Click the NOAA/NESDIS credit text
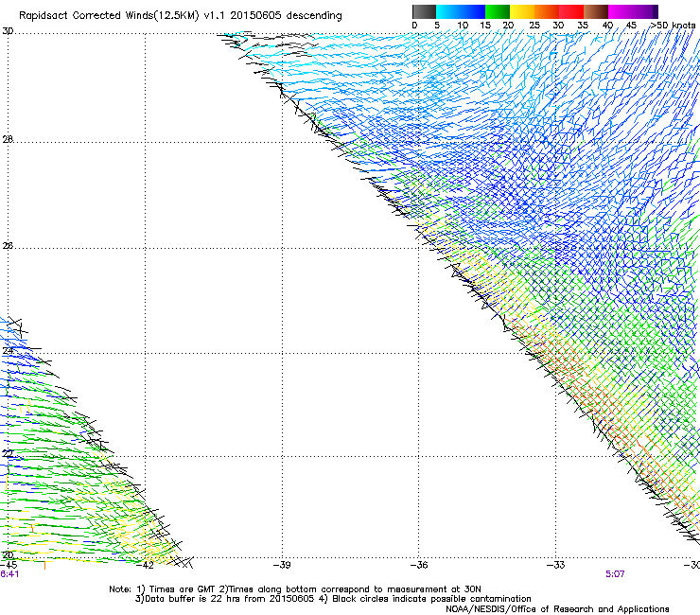Viewport: 700px width, 615px height. point(557,608)
